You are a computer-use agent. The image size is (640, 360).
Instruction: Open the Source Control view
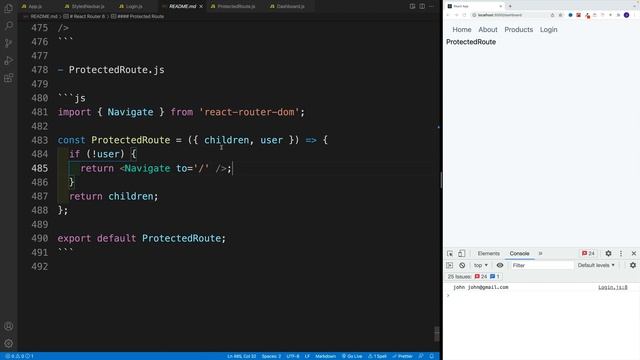tap(8, 43)
